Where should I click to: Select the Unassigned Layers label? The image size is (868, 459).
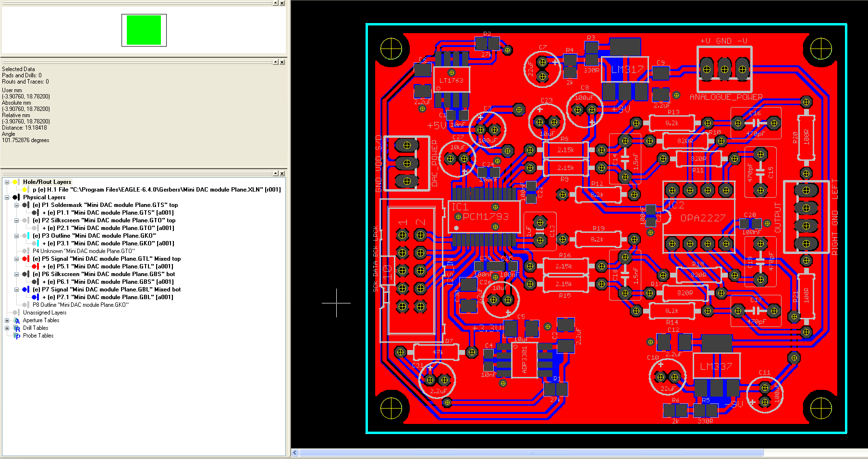click(45, 313)
